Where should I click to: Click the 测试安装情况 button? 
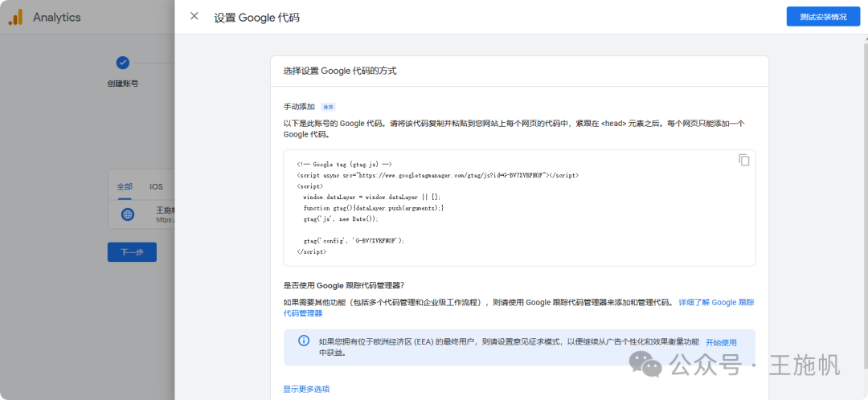pyautogui.click(x=823, y=17)
